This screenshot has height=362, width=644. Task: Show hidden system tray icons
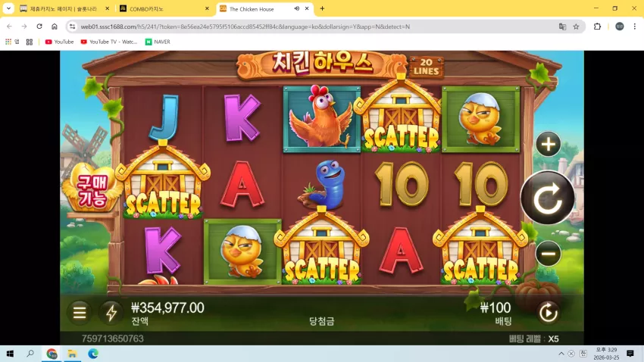[x=561, y=354]
